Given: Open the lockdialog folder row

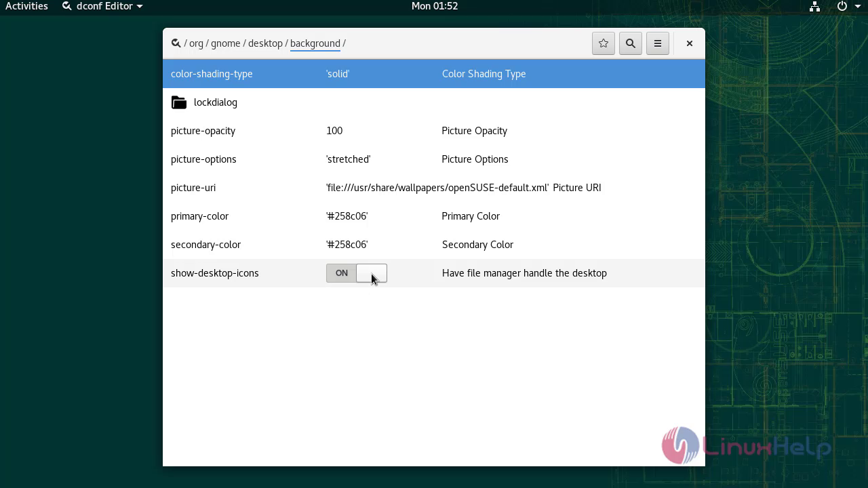Looking at the screenshot, I should click(434, 102).
